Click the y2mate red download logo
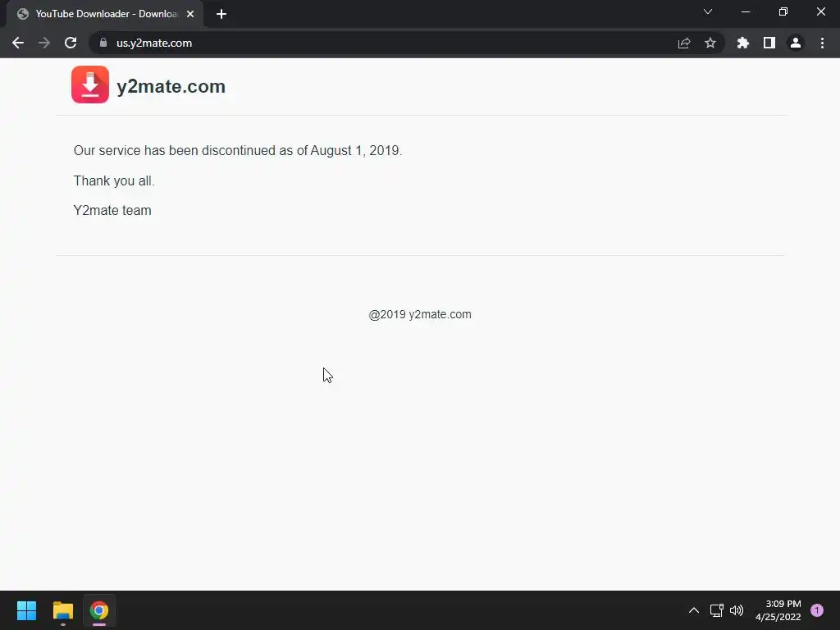840x630 pixels. tap(90, 84)
